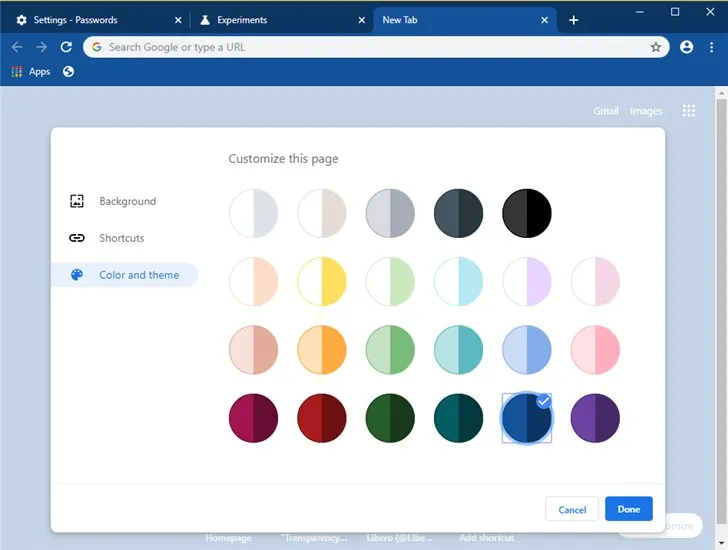Choose the warm beige color theme
728x550 pixels.
[x=322, y=213]
